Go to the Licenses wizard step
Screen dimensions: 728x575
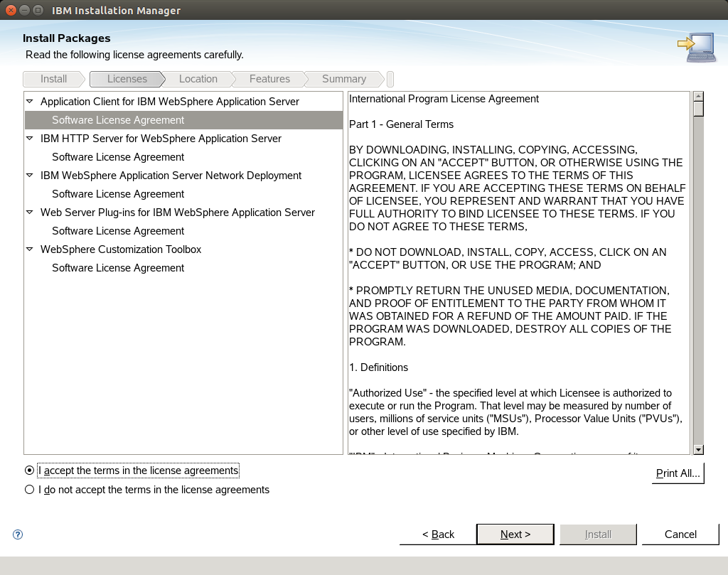tap(127, 79)
